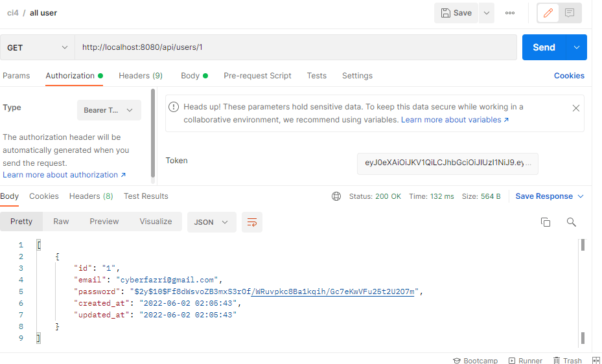Switch to the pencil build mode icon
The width and height of the screenshot is (602, 364).
click(548, 13)
